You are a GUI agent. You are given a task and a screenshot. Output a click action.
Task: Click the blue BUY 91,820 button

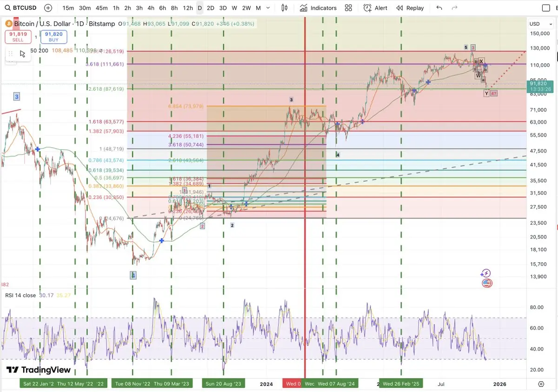pos(54,37)
